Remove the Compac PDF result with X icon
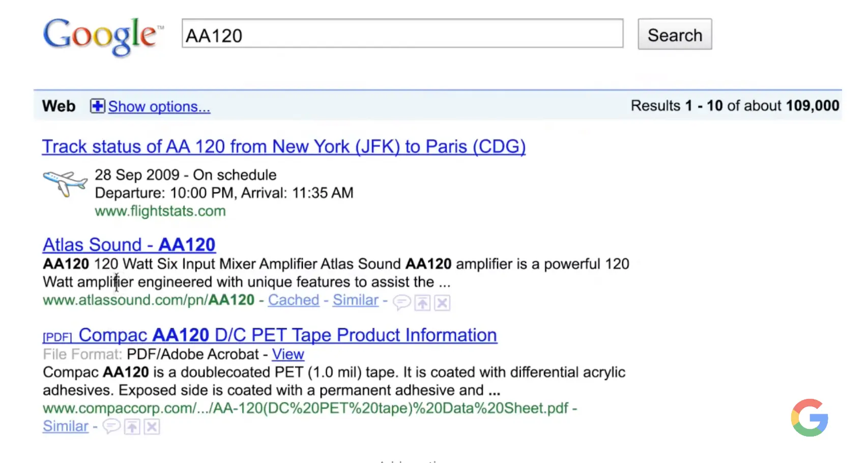Viewport: 868px width, 463px height. [x=152, y=427]
